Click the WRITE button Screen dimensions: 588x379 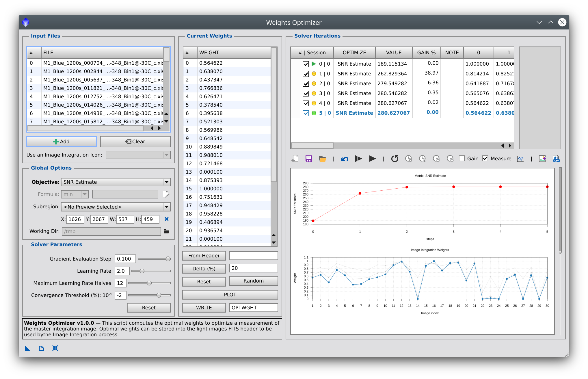(x=204, y=308)
